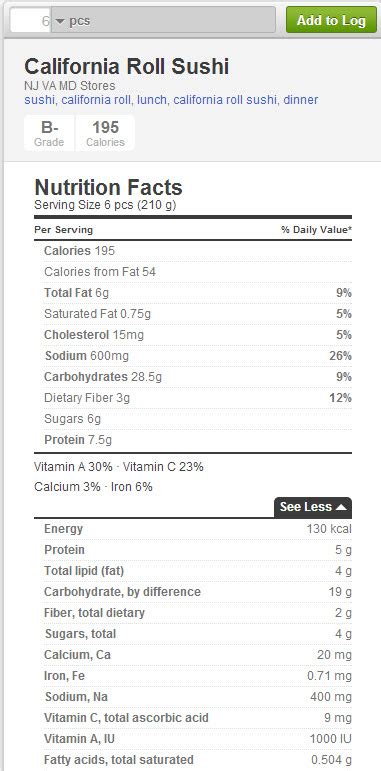Click the B- Grade badge
Viewport: 381px width, 771px height.
(49, 133)
